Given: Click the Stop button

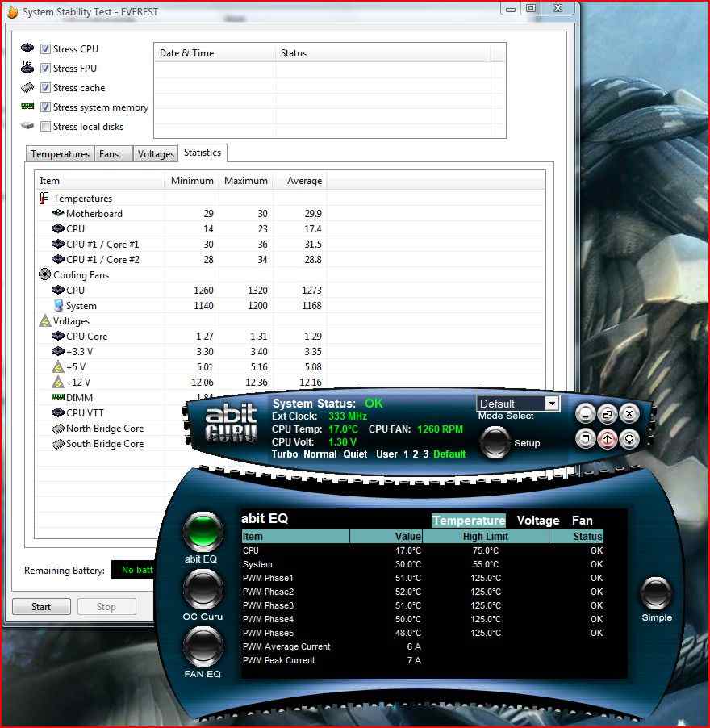Looking at the screenshot, I should [106, 607].
